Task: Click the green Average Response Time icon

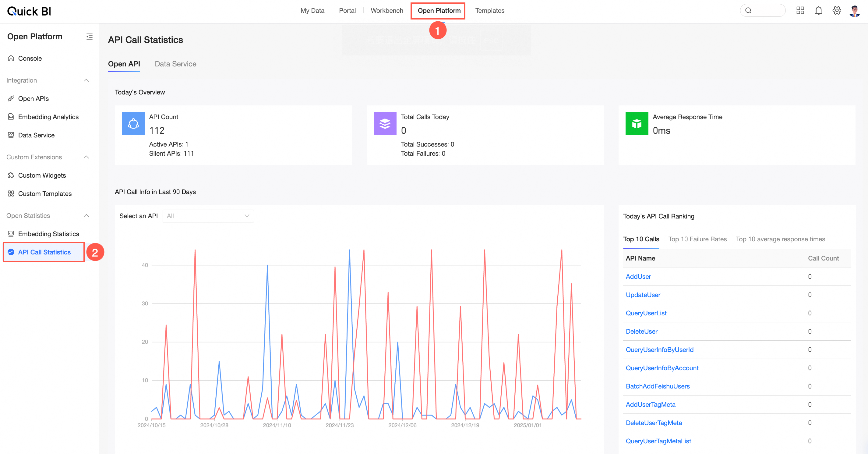Action: pos(637,124)
